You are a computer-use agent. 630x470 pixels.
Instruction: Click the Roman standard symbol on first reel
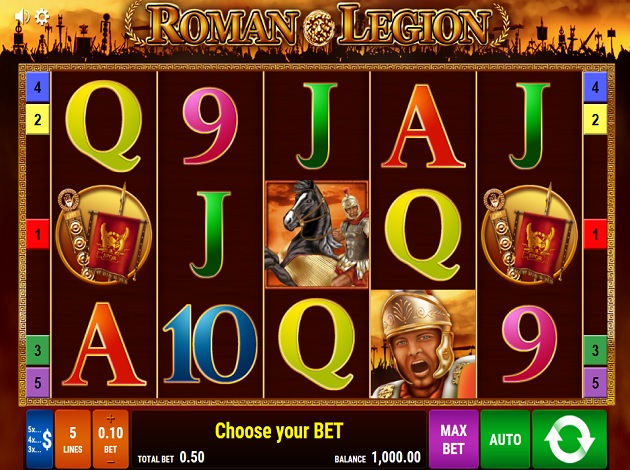click(x=103, y=235)
